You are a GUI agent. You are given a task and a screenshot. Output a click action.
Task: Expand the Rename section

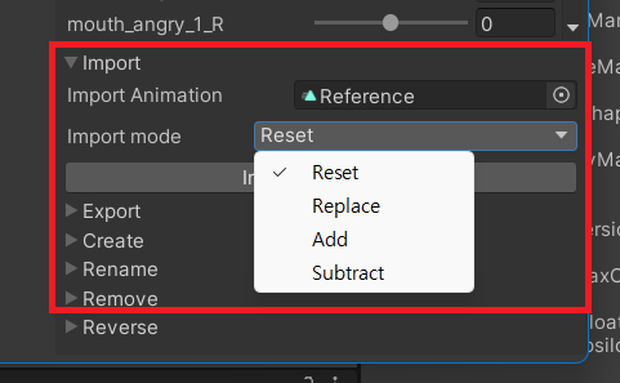pos(71,269)
